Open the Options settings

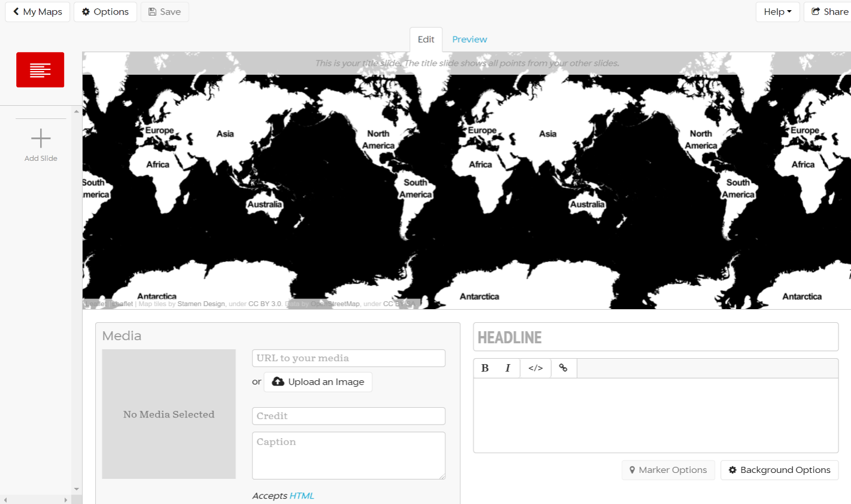tap(105, 12)
